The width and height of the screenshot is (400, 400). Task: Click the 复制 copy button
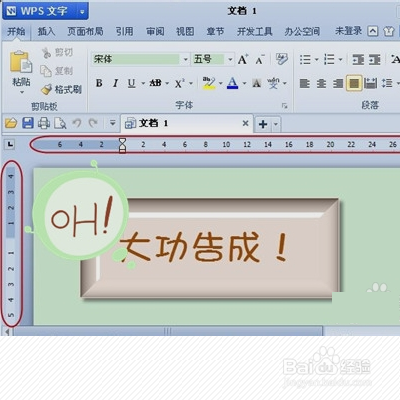click(x=57, y=71)
